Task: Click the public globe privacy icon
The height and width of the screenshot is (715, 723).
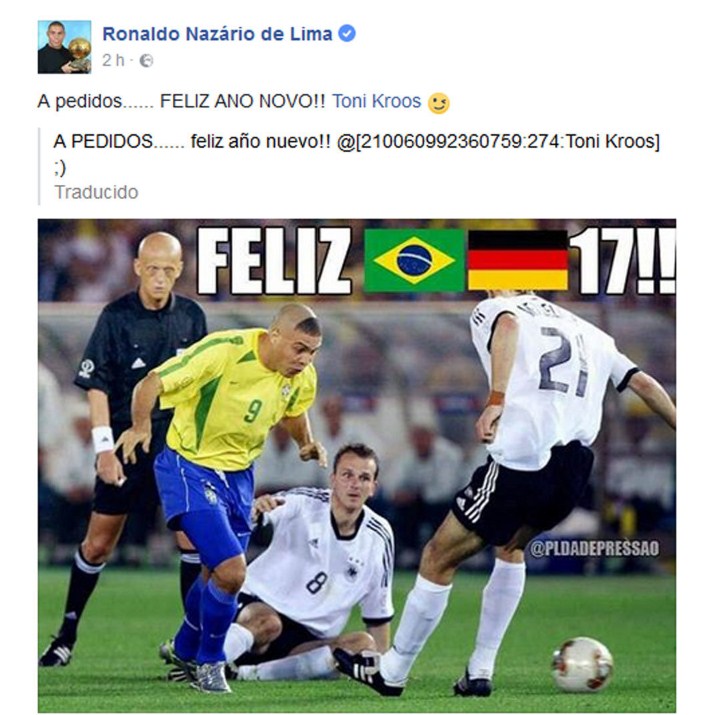Action: tap(146, 61)
